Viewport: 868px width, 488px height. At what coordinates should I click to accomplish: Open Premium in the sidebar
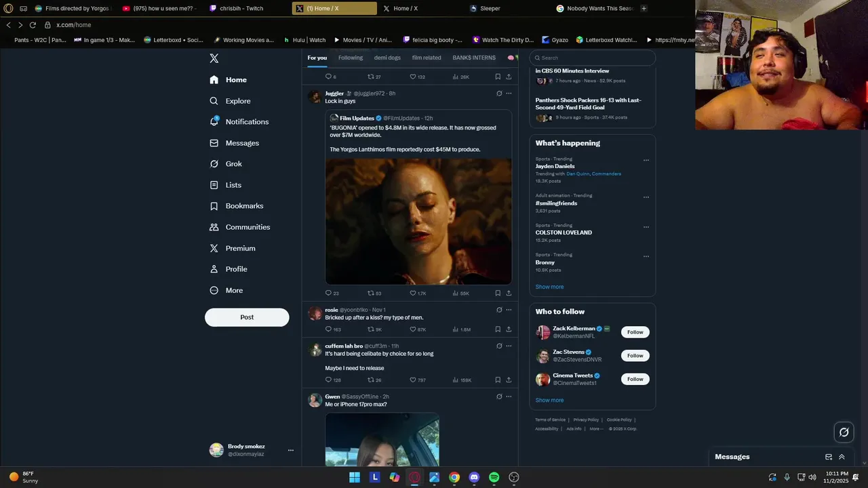[x=233, y=248]
